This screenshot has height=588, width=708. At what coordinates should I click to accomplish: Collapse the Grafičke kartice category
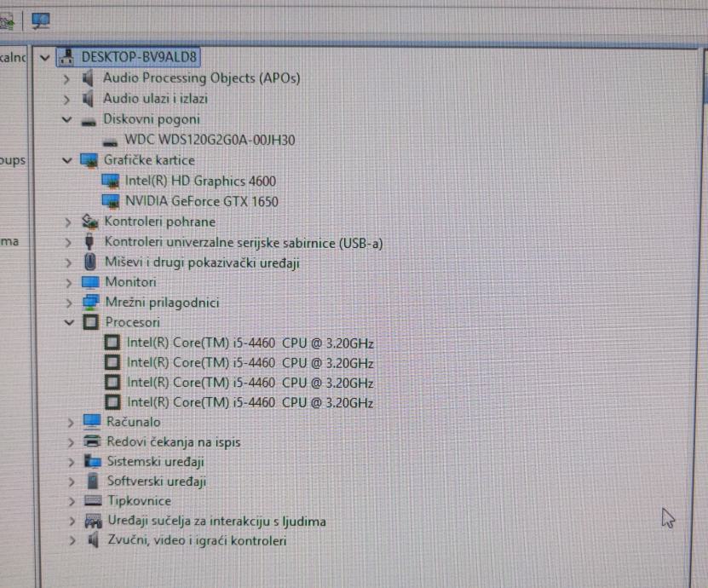(66, 160)
